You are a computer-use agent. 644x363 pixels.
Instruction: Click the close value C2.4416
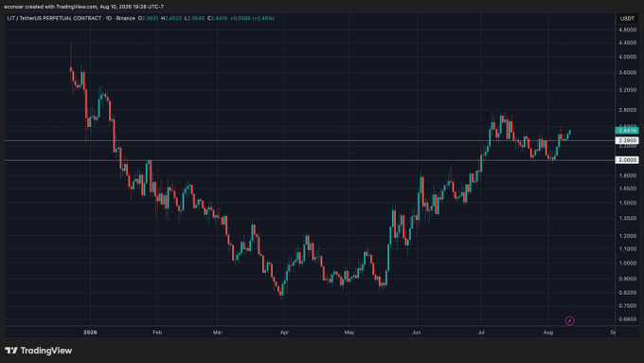(217, 19)
